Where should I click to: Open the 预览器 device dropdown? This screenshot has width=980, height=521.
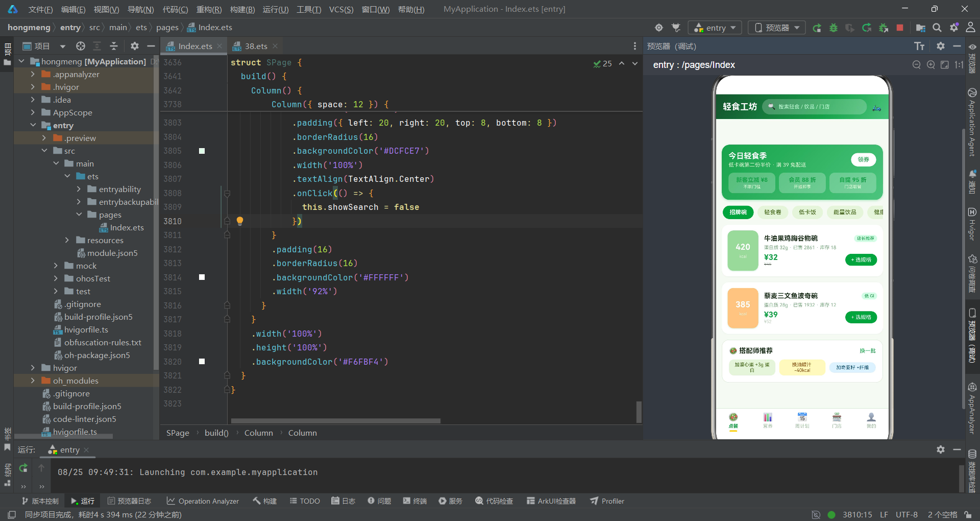(x=777, y=28)
